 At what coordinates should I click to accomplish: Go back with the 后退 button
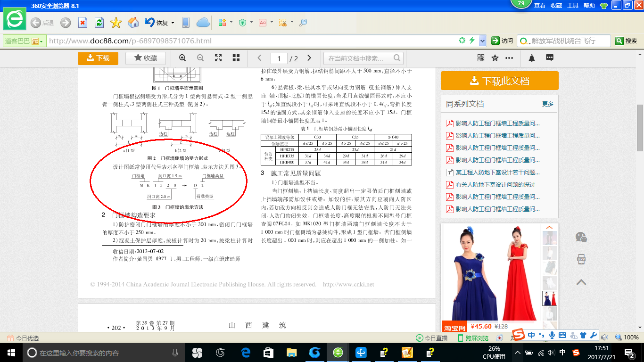pyautogui.click(x=42, y=23)
